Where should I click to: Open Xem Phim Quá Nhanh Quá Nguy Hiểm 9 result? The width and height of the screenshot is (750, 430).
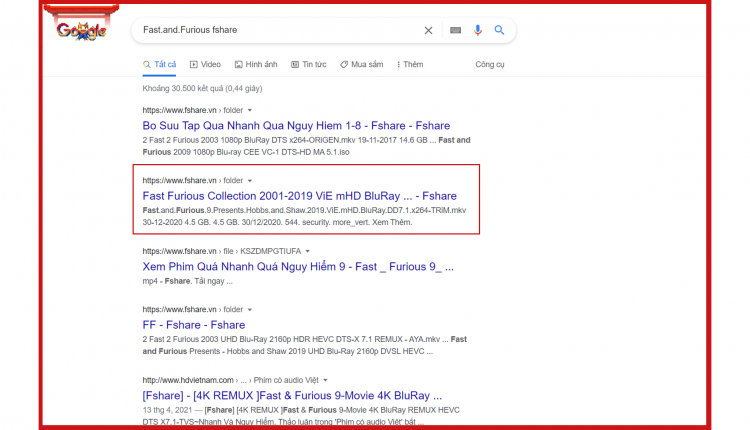(x=298, y=266)
